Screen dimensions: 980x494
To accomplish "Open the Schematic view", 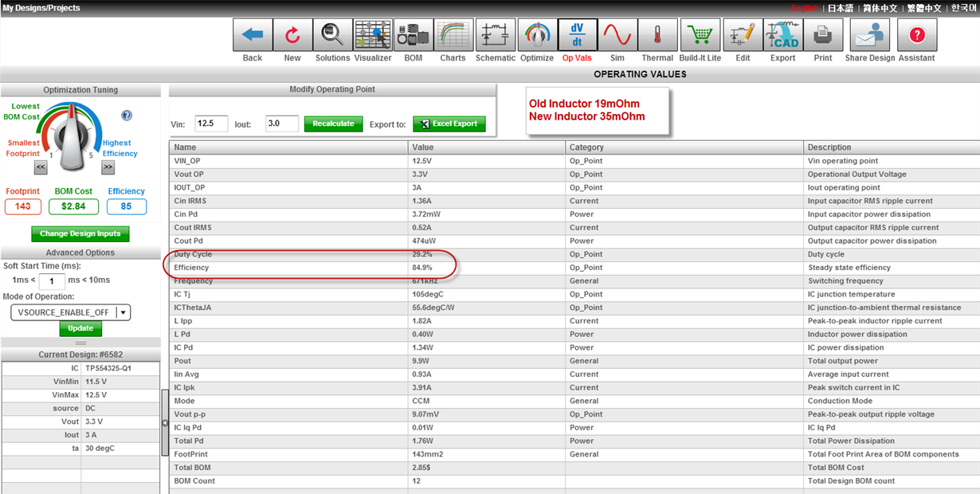I will point(496,35).
